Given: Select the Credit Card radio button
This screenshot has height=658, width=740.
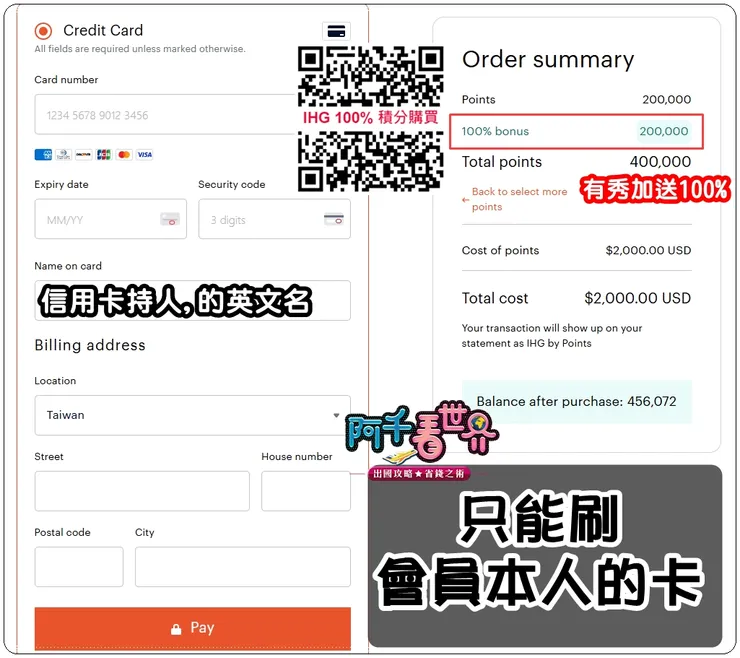Looking at the screenshot, I should [x=43, y=31].
